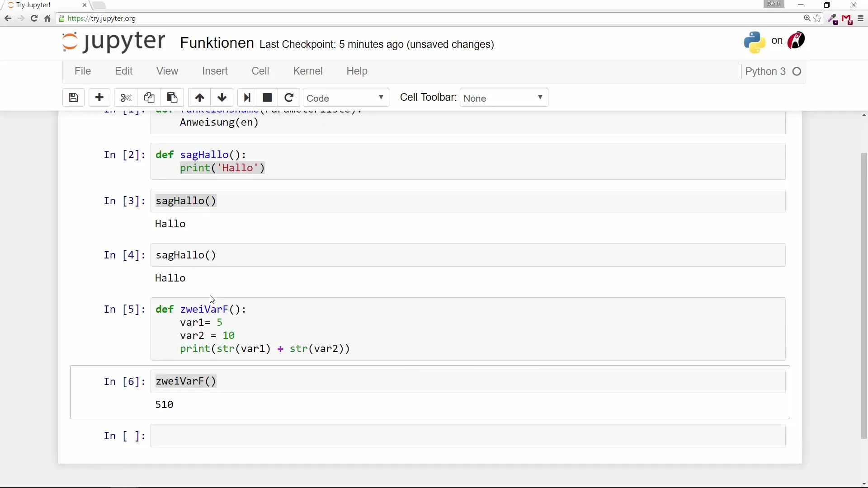Open the cell type dropdown showing Code
This screenshot has width=868, height=488.
346,98
